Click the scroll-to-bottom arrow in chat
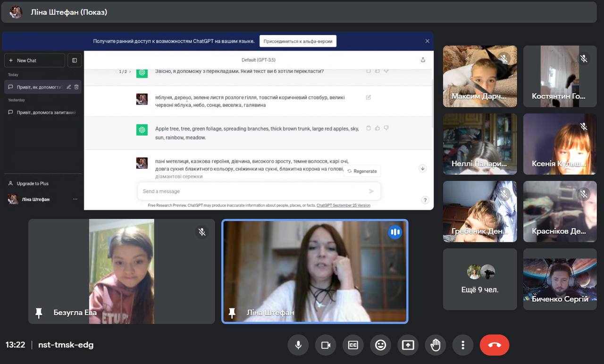This screenshot has height=364, width=604. (422, 168)
